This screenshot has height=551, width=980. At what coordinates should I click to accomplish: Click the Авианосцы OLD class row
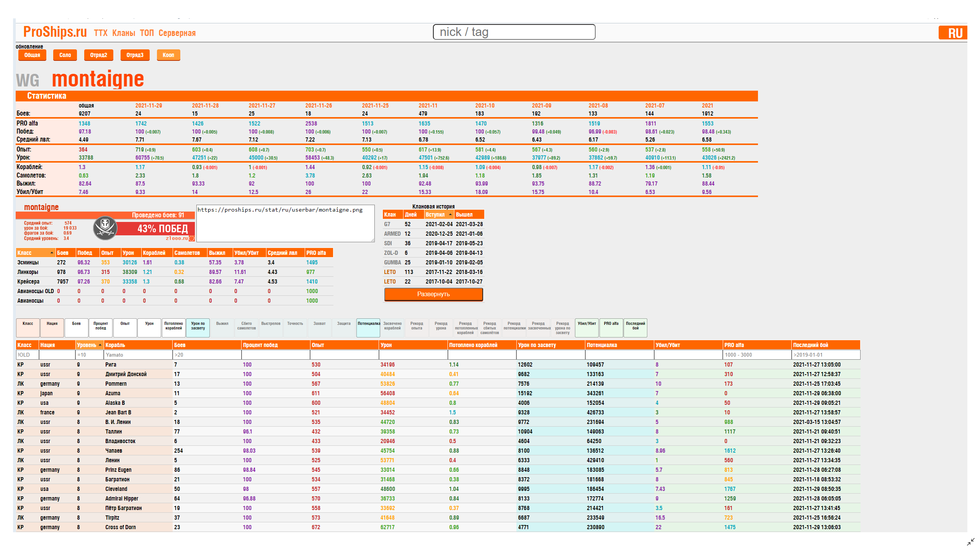click(x=175, y=291)
